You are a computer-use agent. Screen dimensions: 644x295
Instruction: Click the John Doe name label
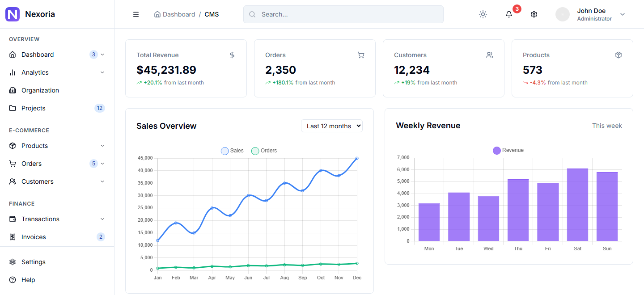[x=591, y=11]
